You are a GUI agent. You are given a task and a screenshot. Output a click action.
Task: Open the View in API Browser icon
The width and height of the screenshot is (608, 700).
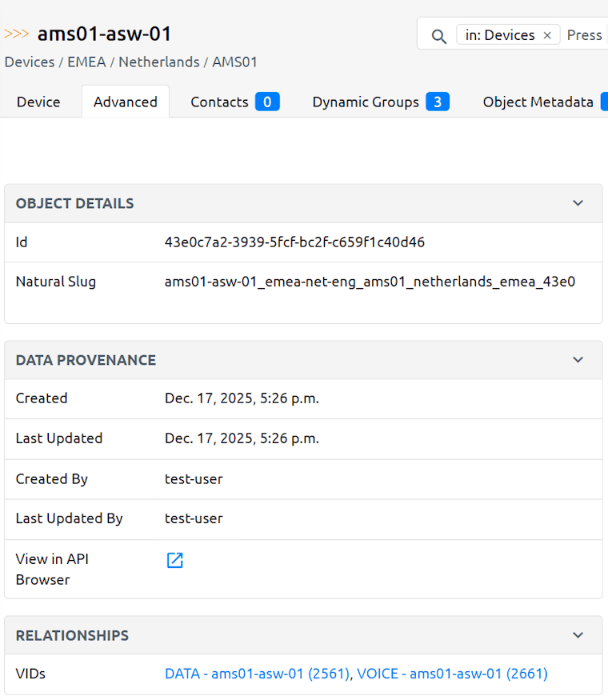coord(174,560)
